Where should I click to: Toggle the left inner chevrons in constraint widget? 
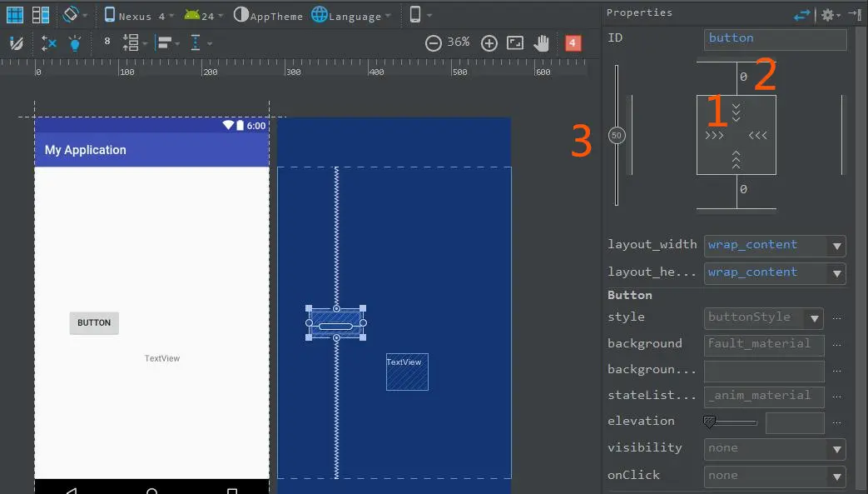coord(715,135)
